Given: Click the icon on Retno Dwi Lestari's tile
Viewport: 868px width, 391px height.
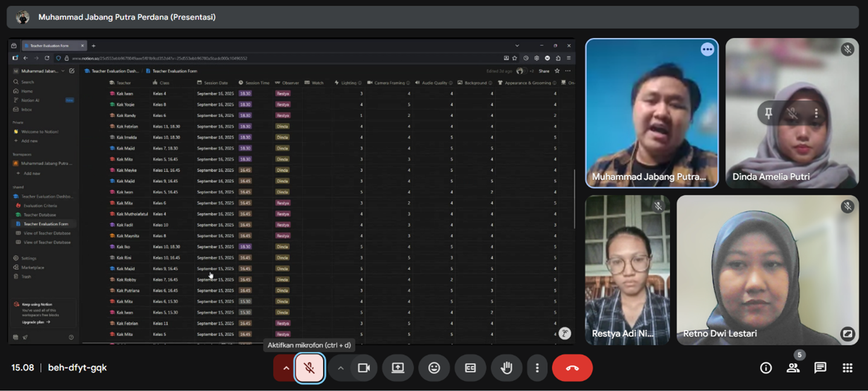Looking at the screenshot, I should click(x=847, y=334).
